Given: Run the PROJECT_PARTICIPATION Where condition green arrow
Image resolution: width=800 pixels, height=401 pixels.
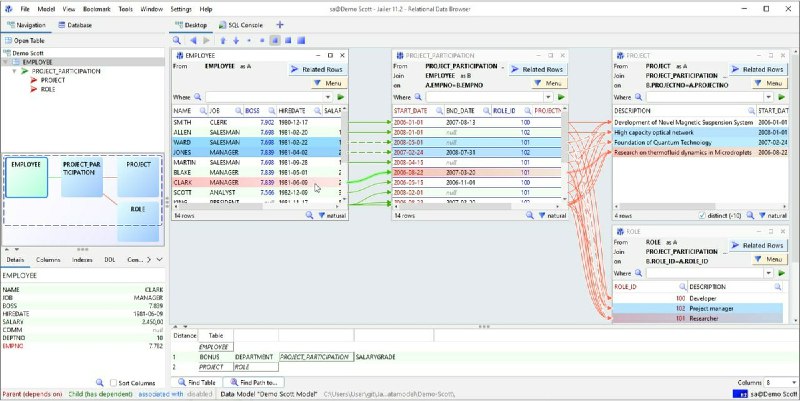Looking at the screenshot, I should coord(561,97).
